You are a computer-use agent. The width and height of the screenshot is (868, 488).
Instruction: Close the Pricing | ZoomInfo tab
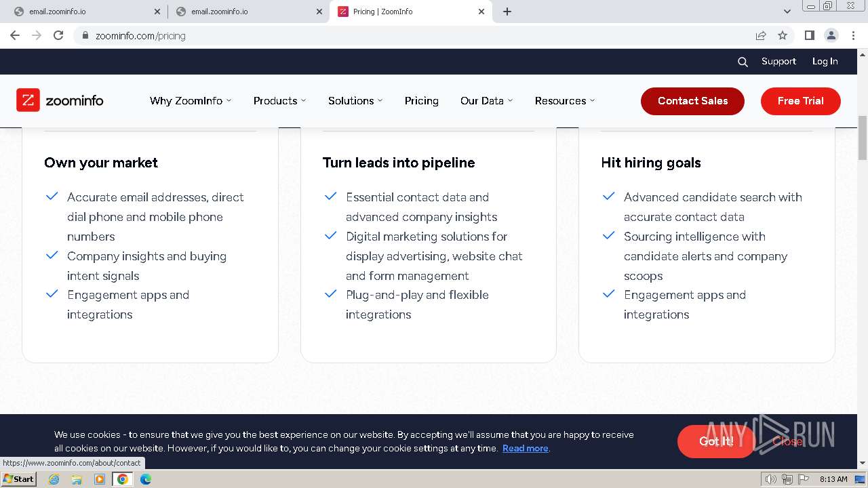pyautogui.click(x=481, y=12)
